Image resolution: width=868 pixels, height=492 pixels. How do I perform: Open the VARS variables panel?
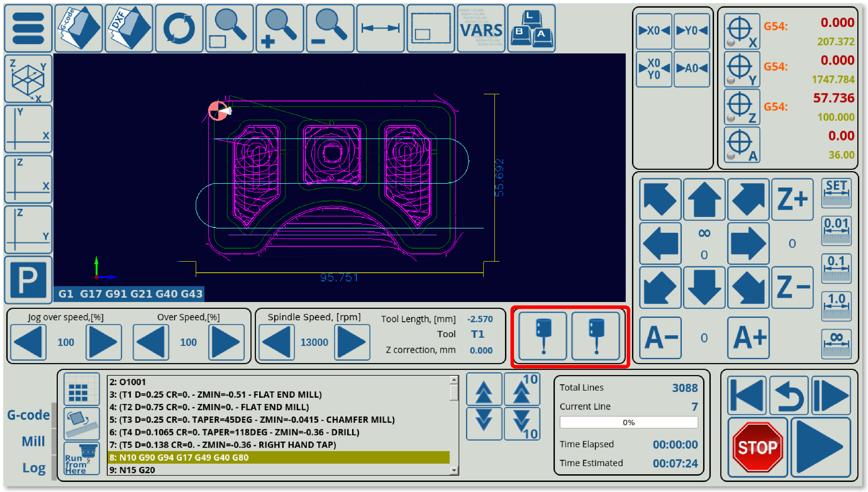point(481,28)
